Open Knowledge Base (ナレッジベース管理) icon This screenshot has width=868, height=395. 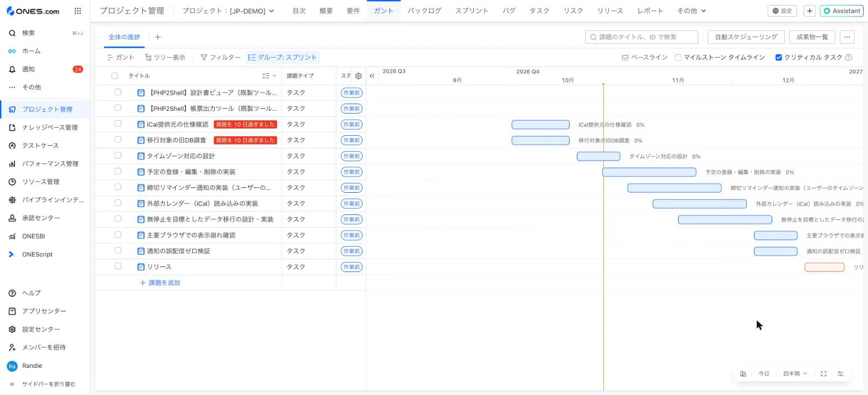click(12, 127)
